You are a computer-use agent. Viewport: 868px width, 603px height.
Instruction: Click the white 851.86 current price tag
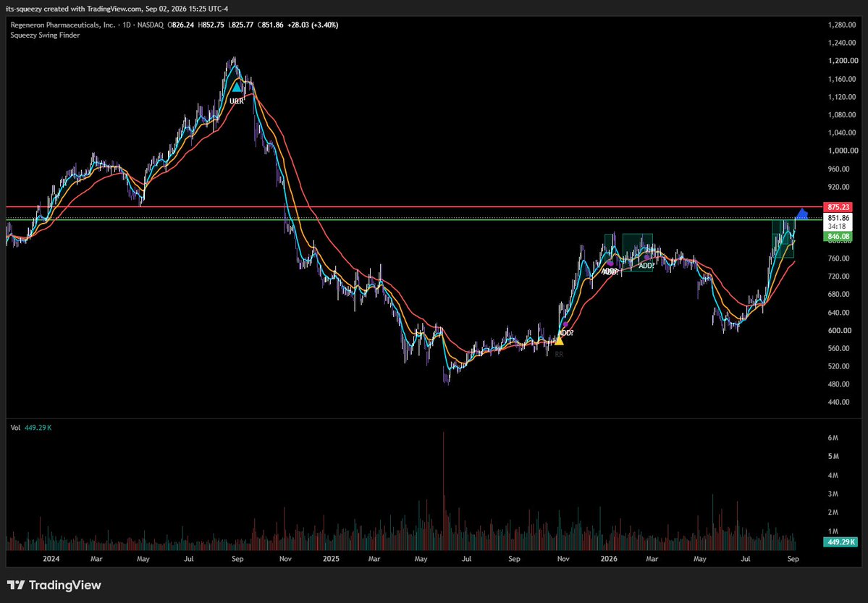tap(837, 218)
